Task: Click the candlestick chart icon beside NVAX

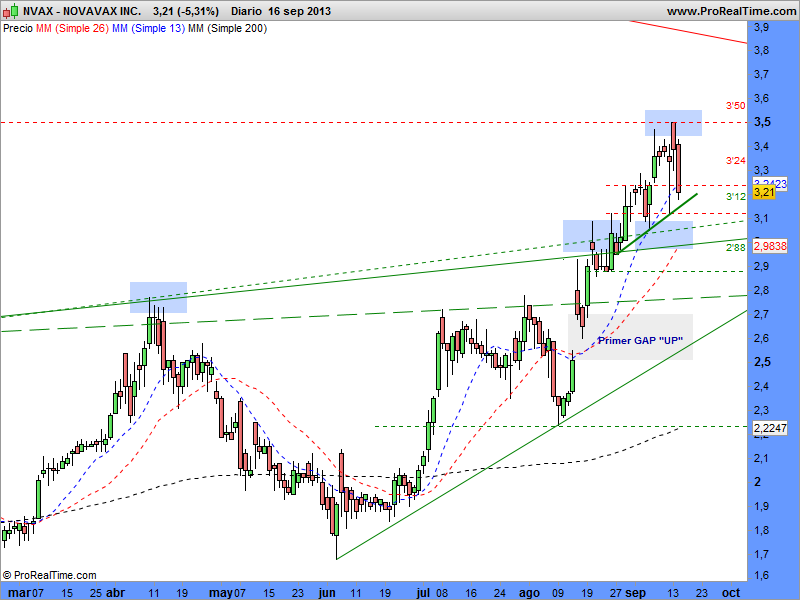Action: [11, 11]
